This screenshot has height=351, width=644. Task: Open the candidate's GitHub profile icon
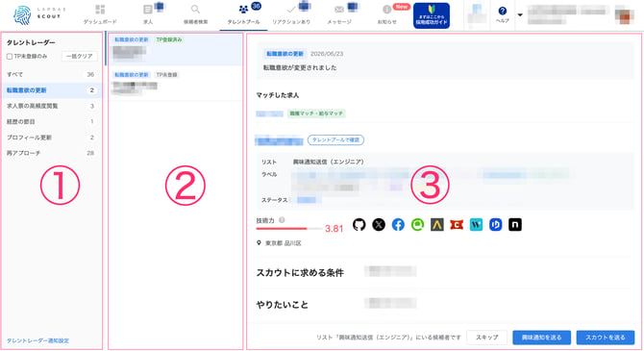pos(359,224)
